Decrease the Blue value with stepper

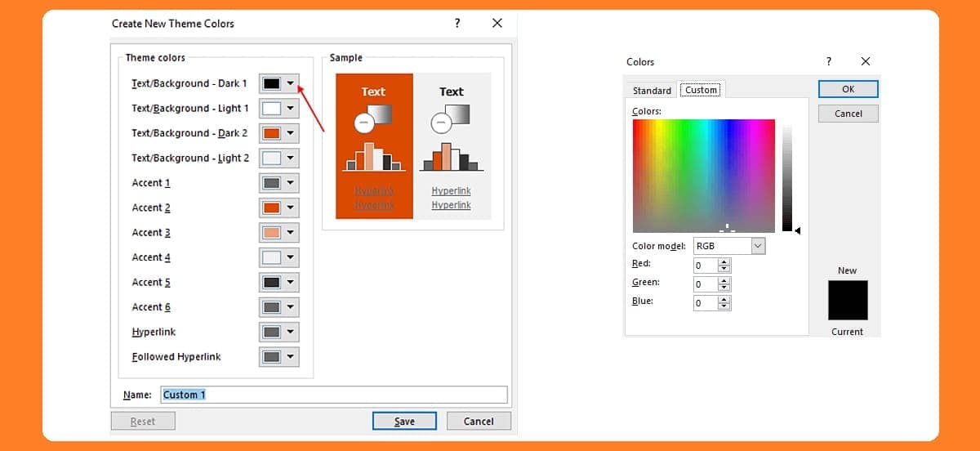click(x=724, y=307)
